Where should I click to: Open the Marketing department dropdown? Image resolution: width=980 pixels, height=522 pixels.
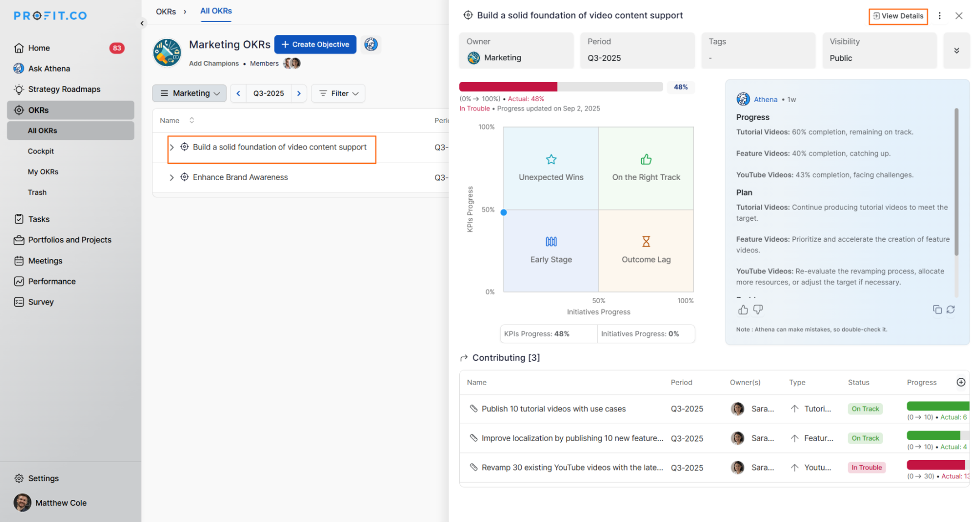pyautogui.click(x=190, y=93)
